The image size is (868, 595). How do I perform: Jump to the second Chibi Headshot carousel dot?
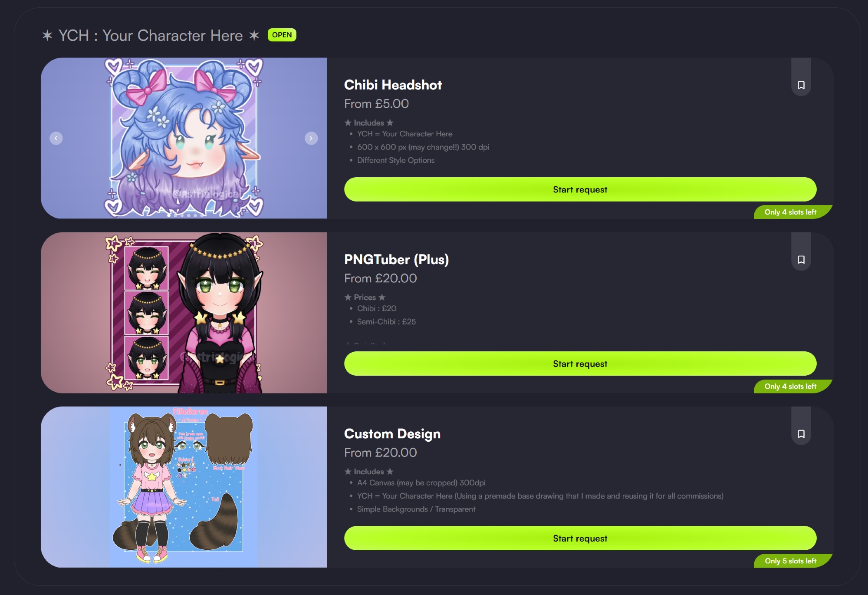(175, 215)
